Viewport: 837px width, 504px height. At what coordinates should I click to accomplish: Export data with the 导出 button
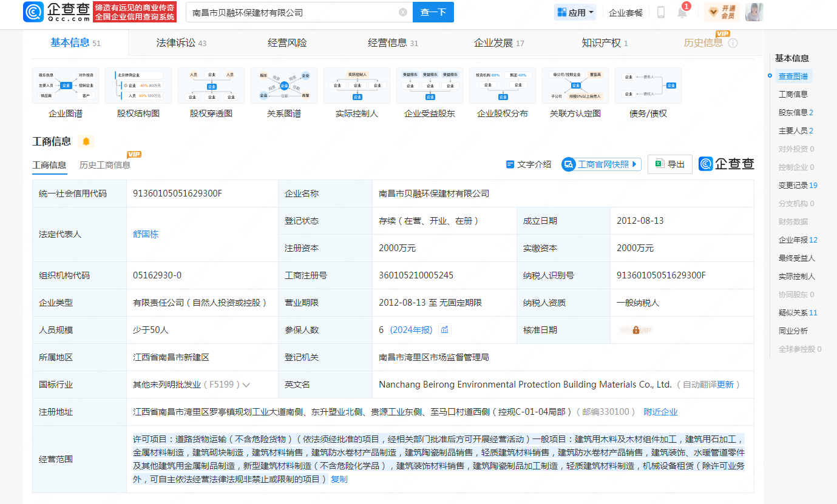669,164
